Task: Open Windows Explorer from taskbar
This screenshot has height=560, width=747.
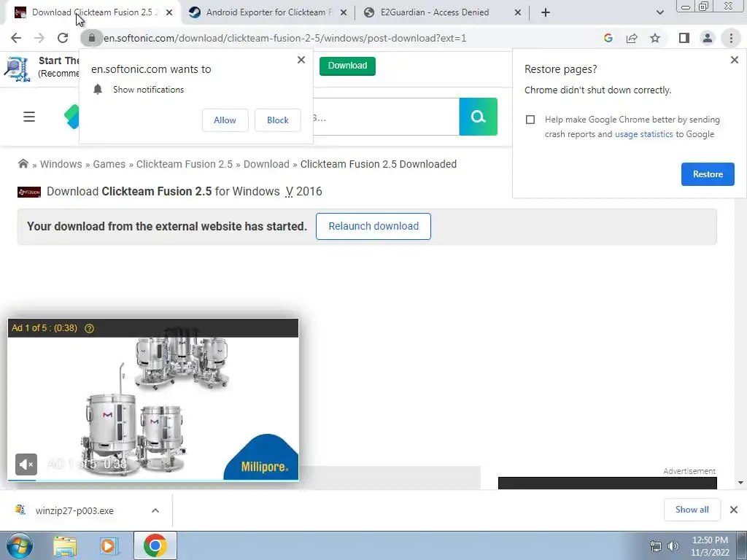Action: click(x=65, y=545)
